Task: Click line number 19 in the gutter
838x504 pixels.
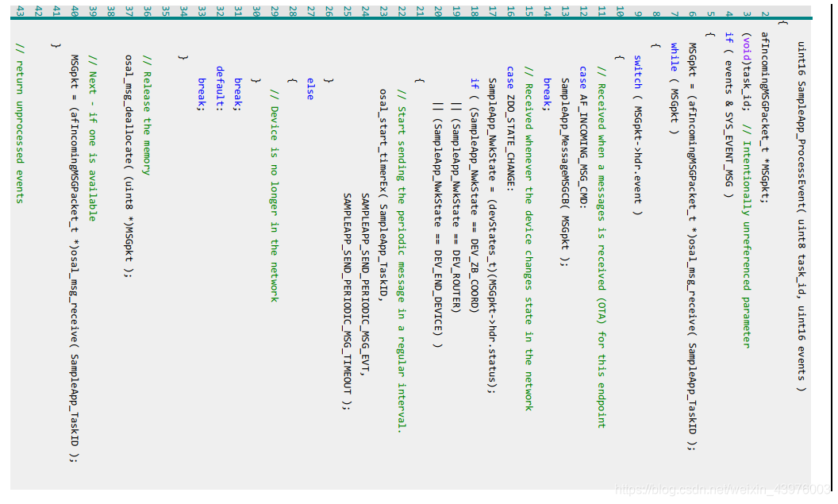Action: (456, 11)
